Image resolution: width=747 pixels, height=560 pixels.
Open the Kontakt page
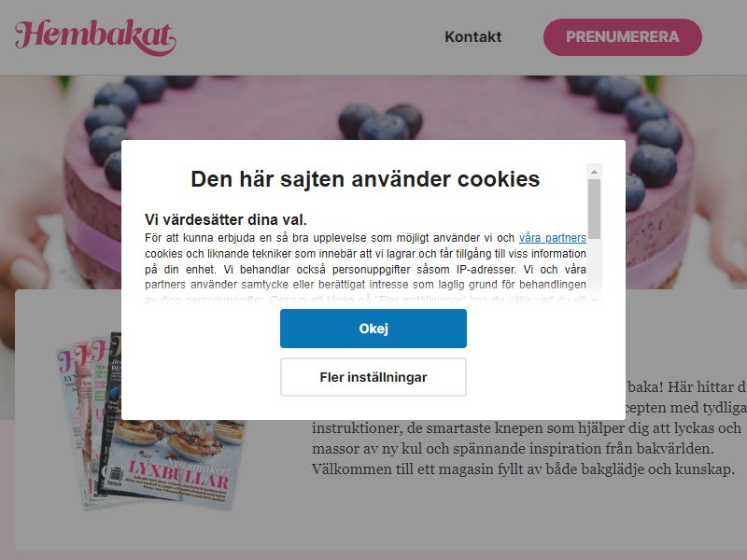[473, 37]
